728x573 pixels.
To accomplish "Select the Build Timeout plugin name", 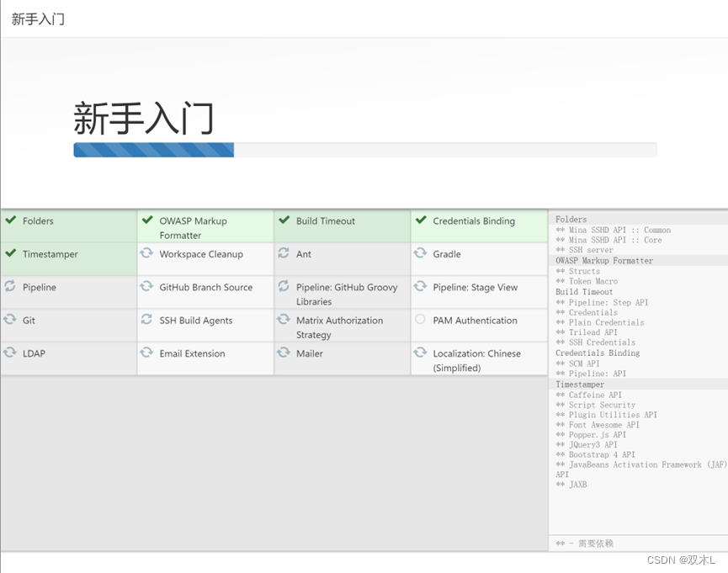I will click(x=326, y=221).
